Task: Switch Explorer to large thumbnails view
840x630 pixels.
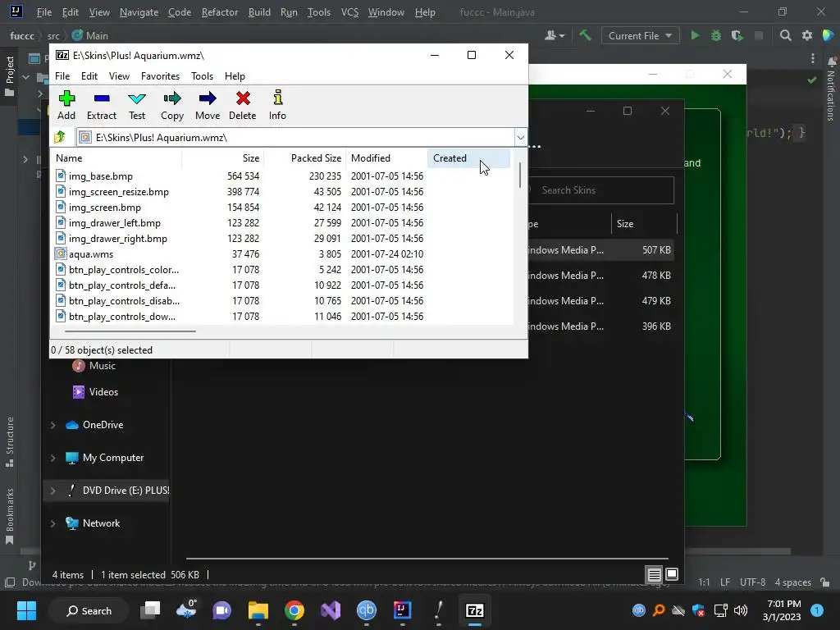Action: click(672, 574)
